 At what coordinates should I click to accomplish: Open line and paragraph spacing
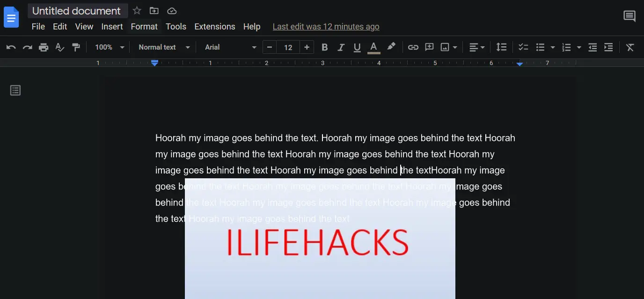tap(501, 47)
